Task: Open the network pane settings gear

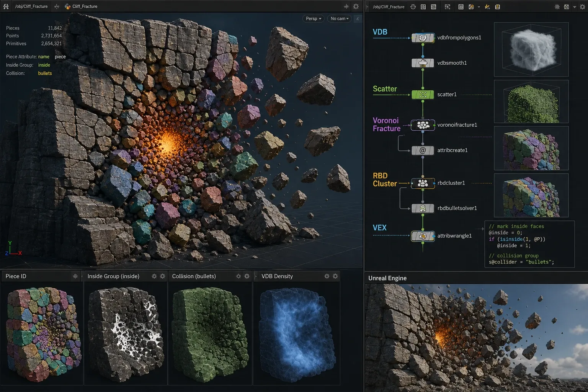Action: (x=583, y=7)
